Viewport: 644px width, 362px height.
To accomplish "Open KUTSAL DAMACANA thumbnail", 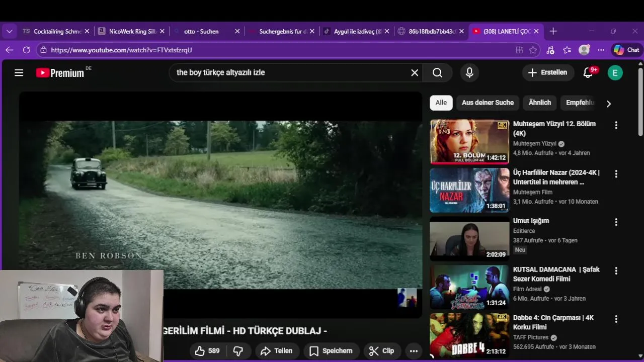I will coord(469,288).
